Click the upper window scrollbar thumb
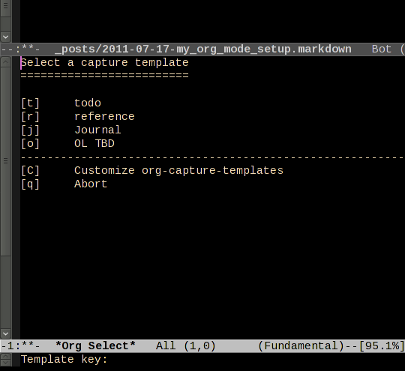Screen dimensions: 405x371 pos(5,7)
